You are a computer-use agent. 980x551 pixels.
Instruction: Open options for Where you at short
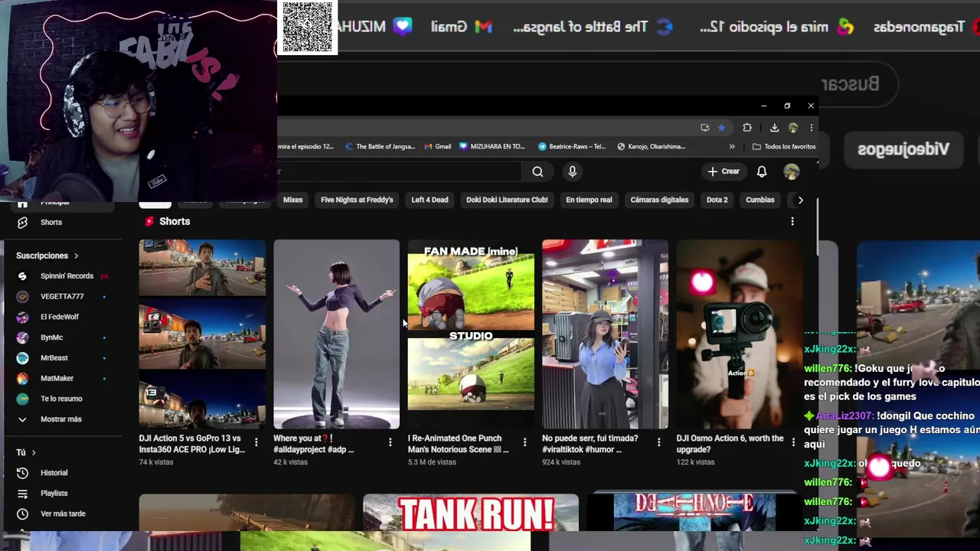(x=390, y=442)
